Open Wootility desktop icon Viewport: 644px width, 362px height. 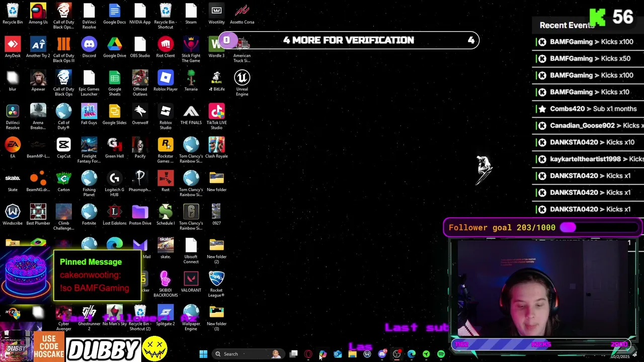pyautogui.click(x=216, y=14)
